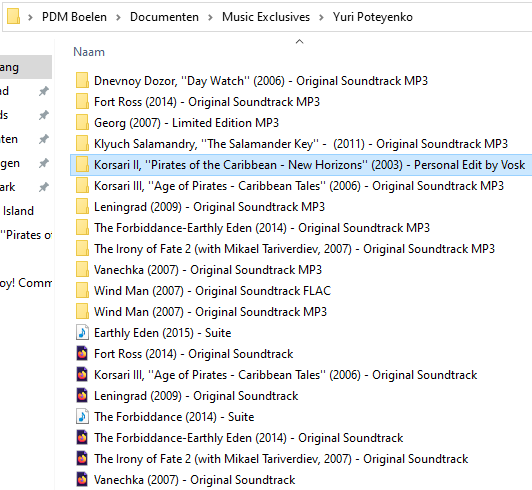
Task: Go to Documenten breadcrumb
Action: coord(165,17)
